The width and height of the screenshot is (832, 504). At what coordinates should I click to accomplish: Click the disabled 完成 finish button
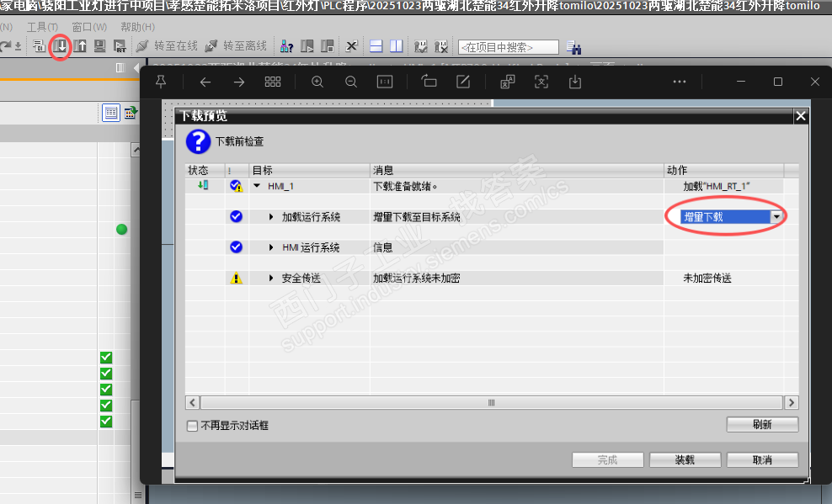607,460
